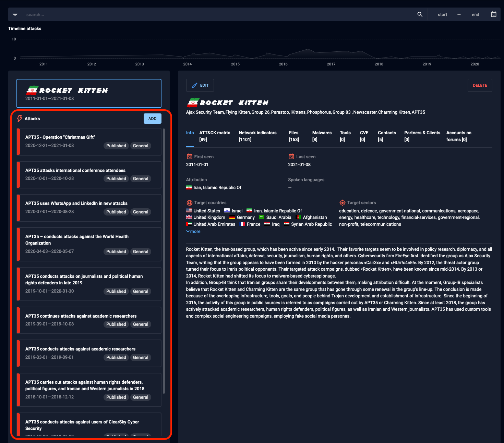
Task: Click the Rocket Kitten logo in detail panel
Action: (227, 102)
